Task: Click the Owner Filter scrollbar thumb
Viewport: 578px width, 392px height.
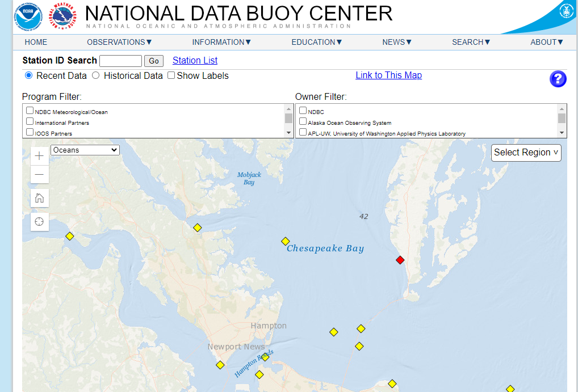Action: pos(562,118)
